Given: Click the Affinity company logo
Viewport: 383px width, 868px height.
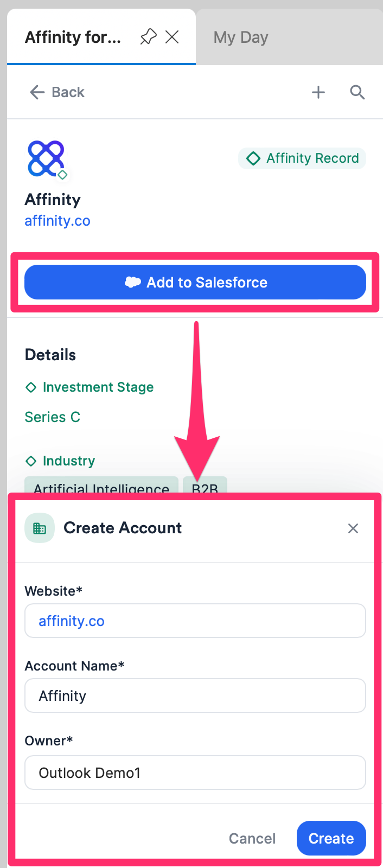Looking at the screenshot, I should point(46,158).
